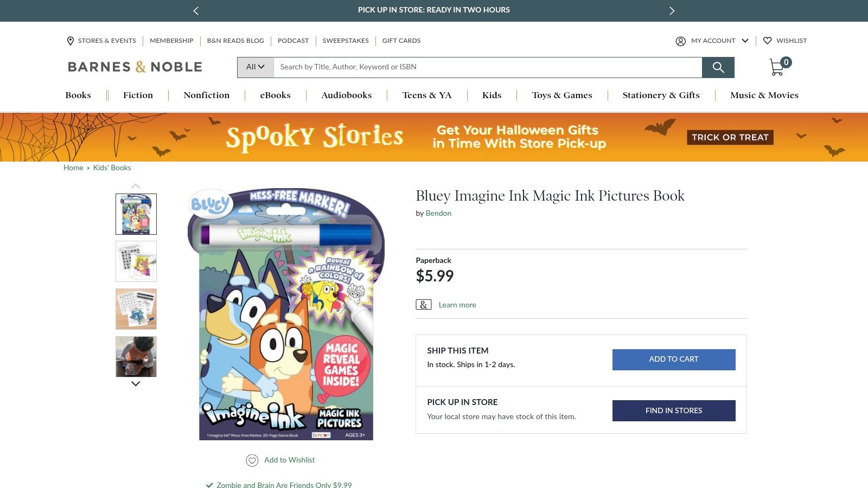Click the My Account profile icon
Screen dimensions: 868x488
[680, 41]
